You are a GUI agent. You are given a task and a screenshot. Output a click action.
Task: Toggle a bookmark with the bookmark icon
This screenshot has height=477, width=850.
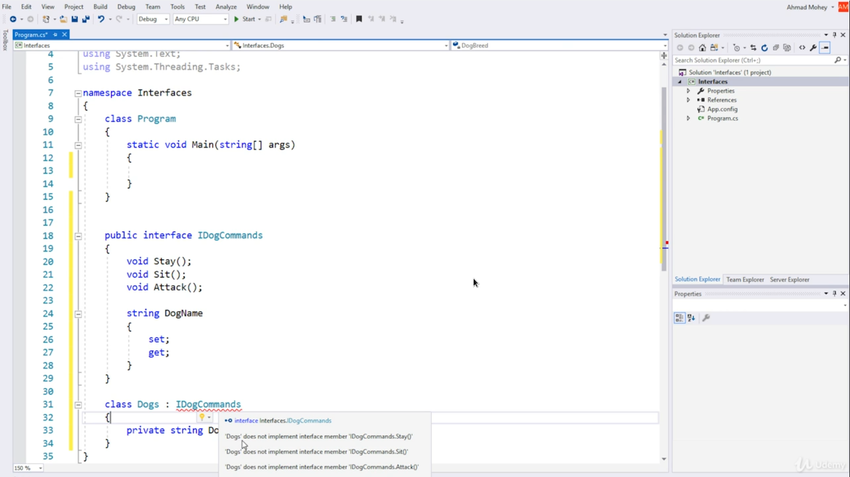pyautogui.click(x=359, y=19)
